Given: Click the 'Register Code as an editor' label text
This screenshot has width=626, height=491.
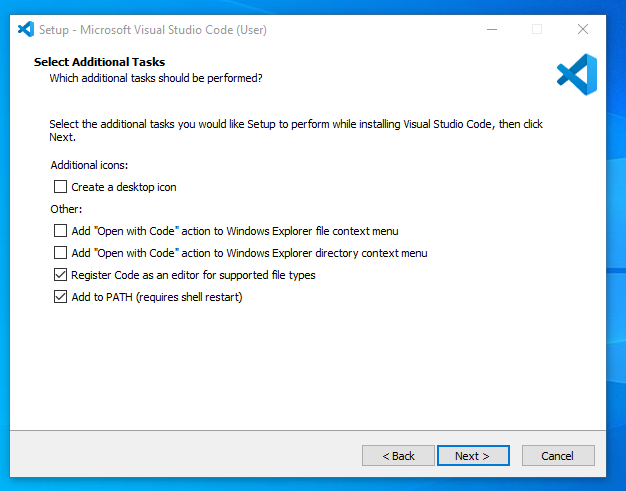Looking at the screenshot, I should coord(193,275).
